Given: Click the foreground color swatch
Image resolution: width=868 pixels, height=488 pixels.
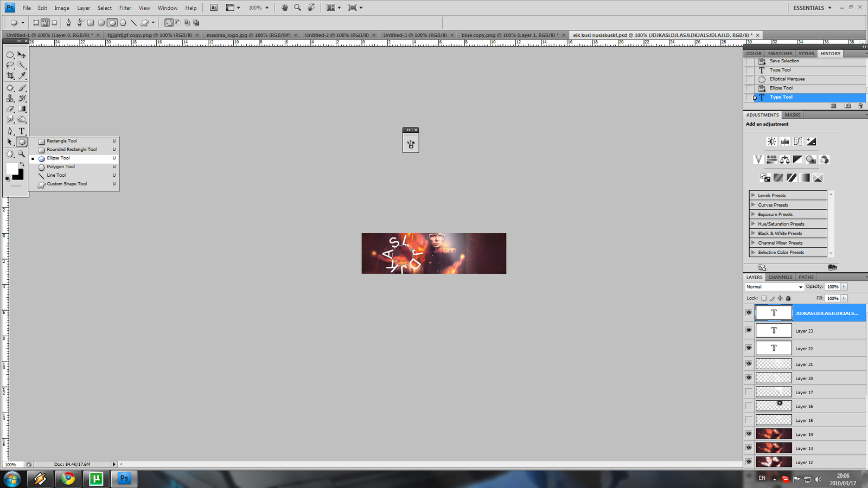Looking at the screenshot, I should click(11, 169).
